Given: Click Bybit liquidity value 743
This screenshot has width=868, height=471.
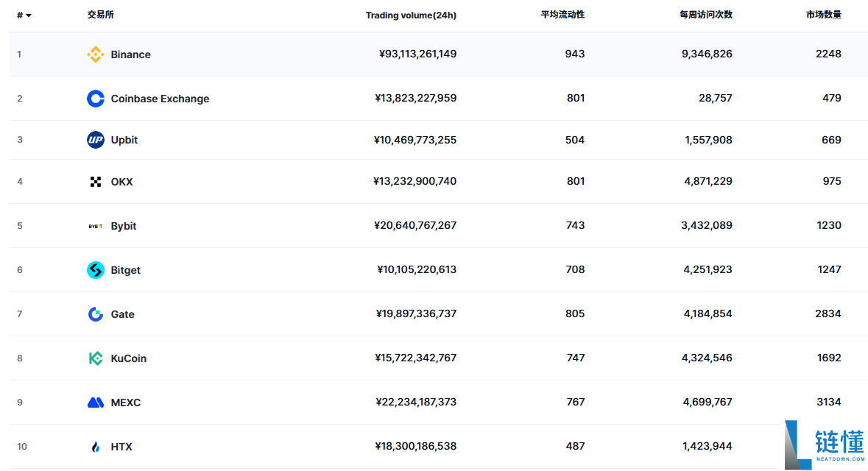Looking at the screenshot, I should (575, 225).
